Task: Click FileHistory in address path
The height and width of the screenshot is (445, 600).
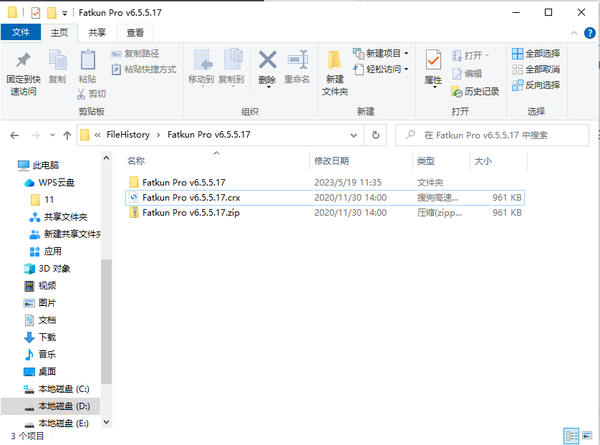Action: tap(128, 135)
